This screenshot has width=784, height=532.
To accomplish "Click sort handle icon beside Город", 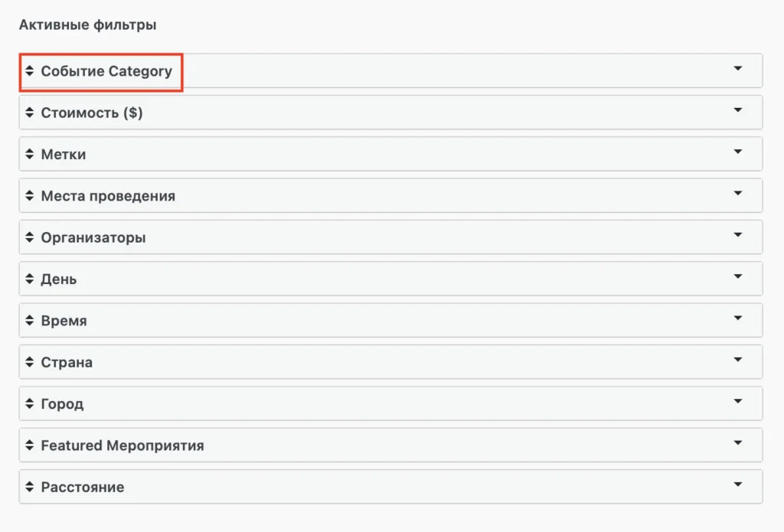I will click(30, 403).
